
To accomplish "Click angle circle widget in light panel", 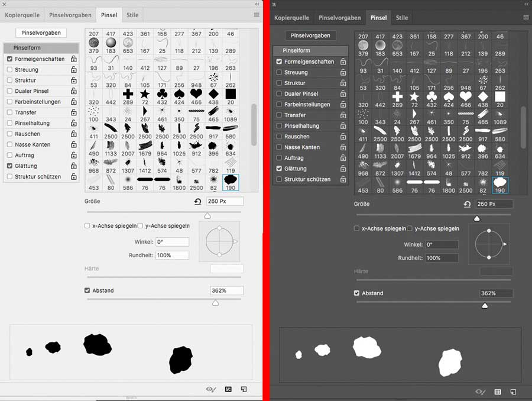I will (219, 241).
